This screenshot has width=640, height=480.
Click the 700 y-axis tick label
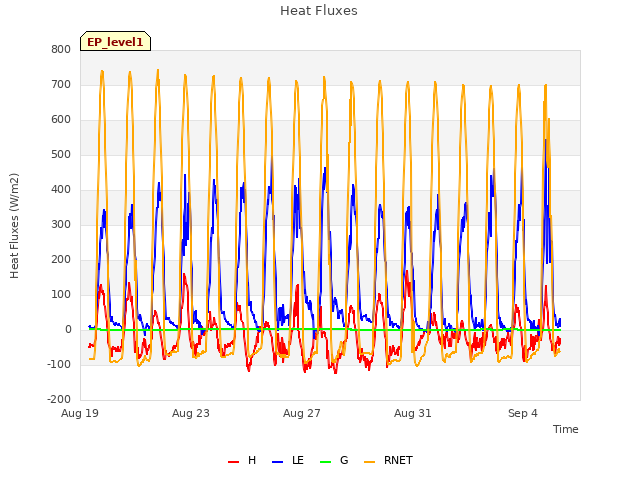(61, 85)
